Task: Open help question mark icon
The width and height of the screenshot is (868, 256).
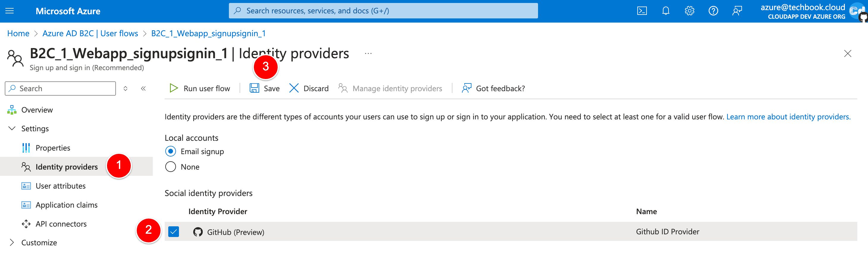Action: 713,11
